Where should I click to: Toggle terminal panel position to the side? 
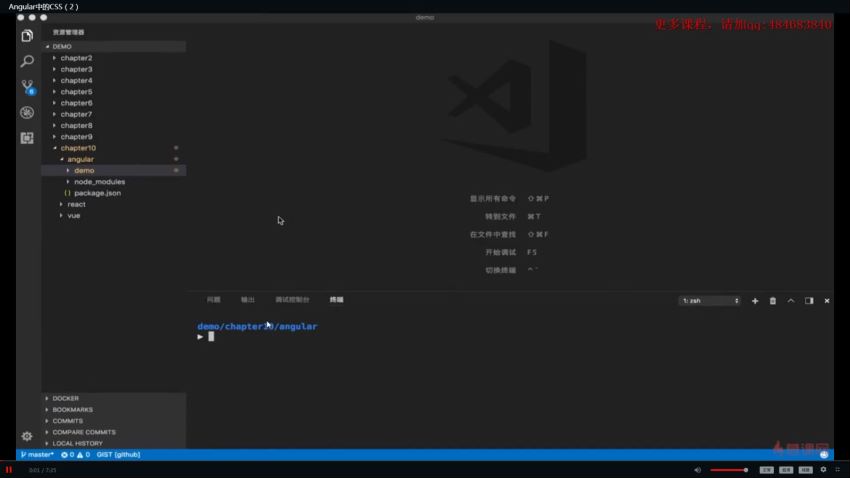tap(809, 301)
